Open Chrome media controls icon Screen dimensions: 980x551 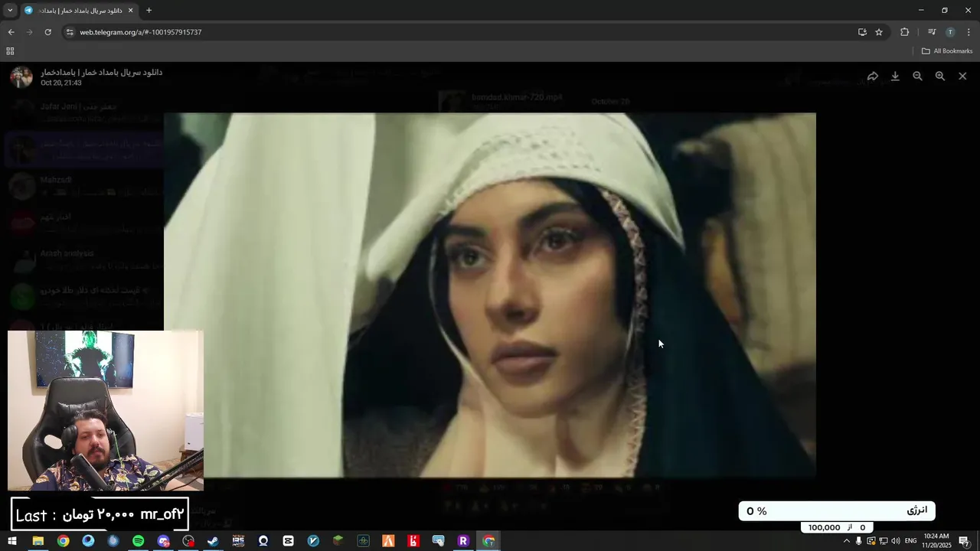coord(932,32)
